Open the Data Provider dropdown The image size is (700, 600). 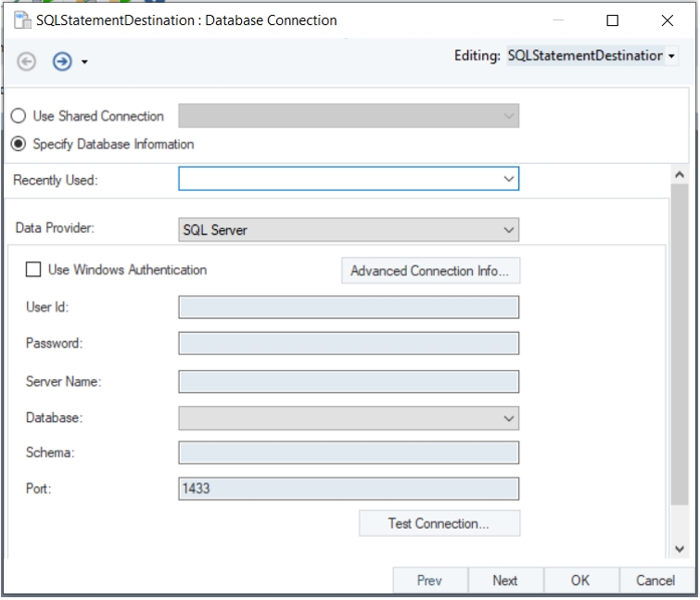[508, 229]
